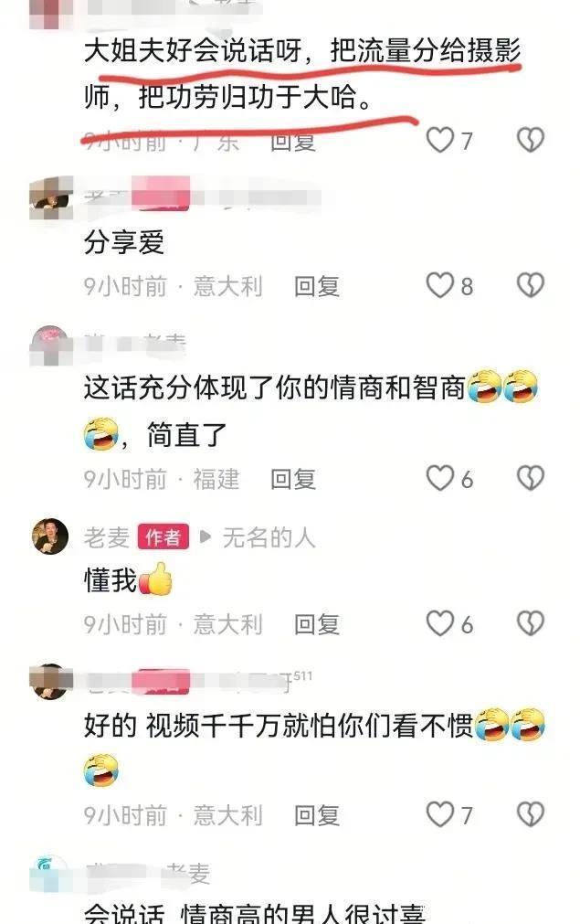This screenshot has height=924, width=580.
Task: Tap the 作者 badge next to 老麦
Action: pos(163,536)
